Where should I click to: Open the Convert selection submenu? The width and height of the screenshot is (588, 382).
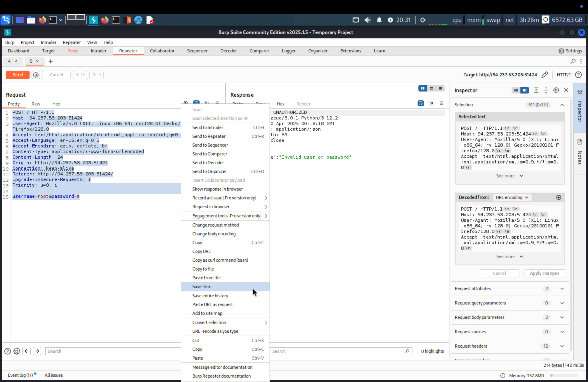point(225,322)
